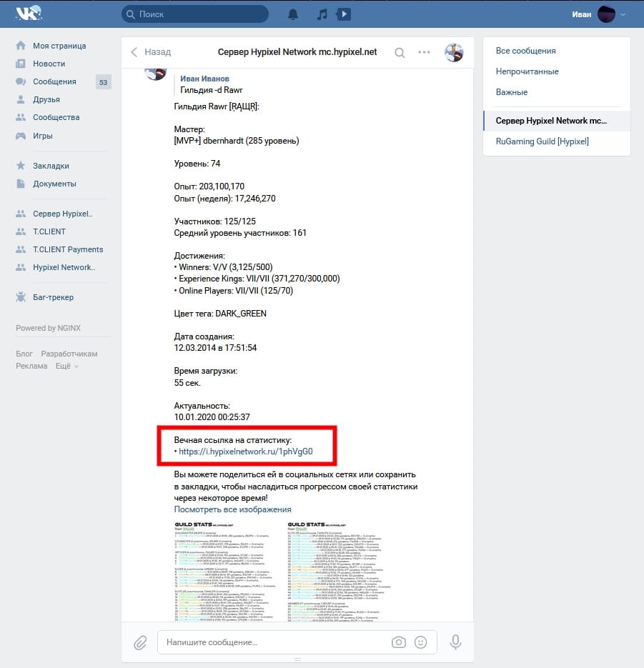
Task: Open the hypixelnetwork.ru statistics link
Action: pyautogui.click(x=246, y=452)
